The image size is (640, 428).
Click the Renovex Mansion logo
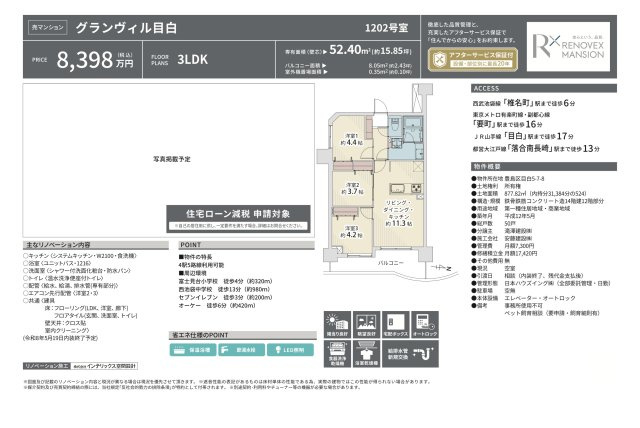tap(568, 47)
